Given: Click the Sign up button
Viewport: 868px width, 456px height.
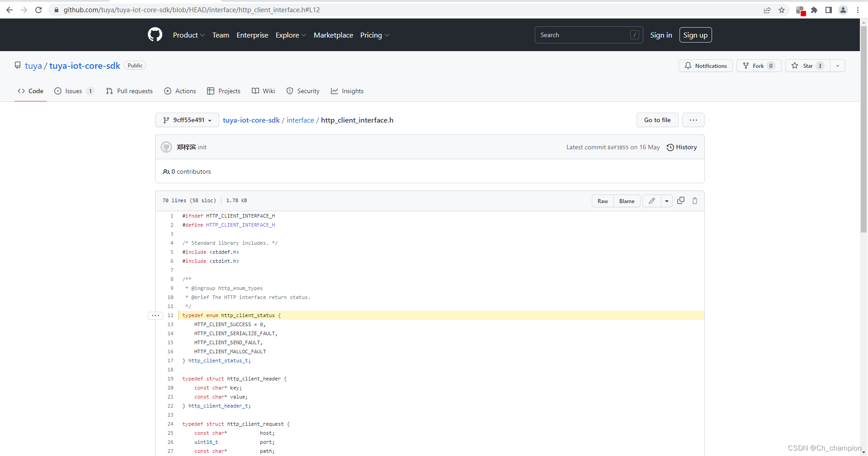Looking at the screenshot, I should [x=695, y=35].
